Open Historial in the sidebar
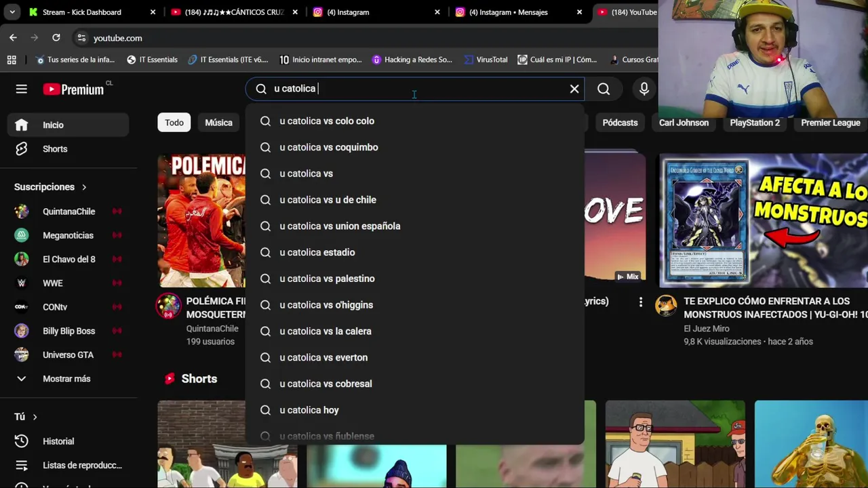Image resolution: width=868 pixels, height=488 pixels. coord(68,441)
